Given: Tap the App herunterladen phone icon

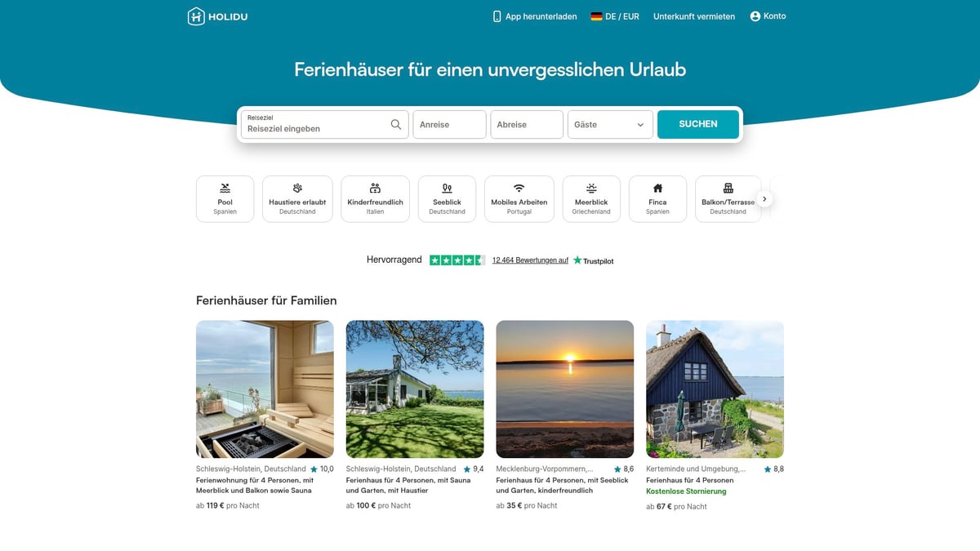Looking at the screenshot, I should [497, 16].
